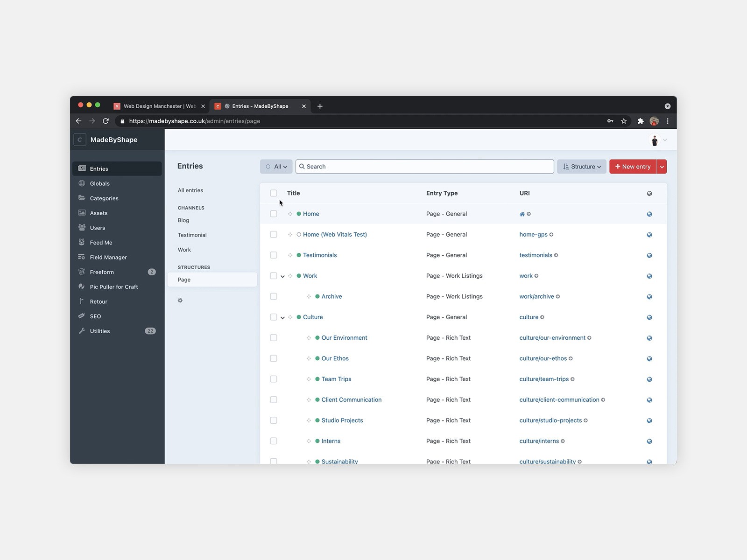Click the Utilities badge showing 22
The image size is (747, 560).
click(150, 331)
